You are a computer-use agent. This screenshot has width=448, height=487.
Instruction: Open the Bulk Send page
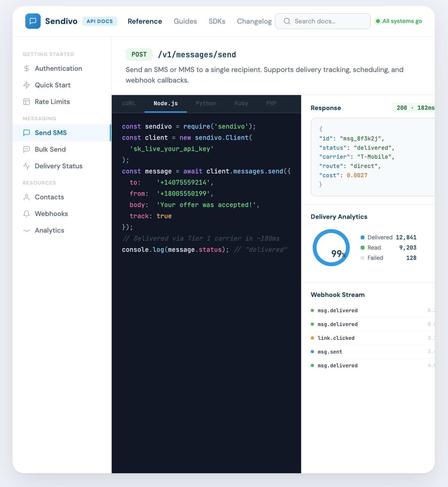tap(50, 149)
